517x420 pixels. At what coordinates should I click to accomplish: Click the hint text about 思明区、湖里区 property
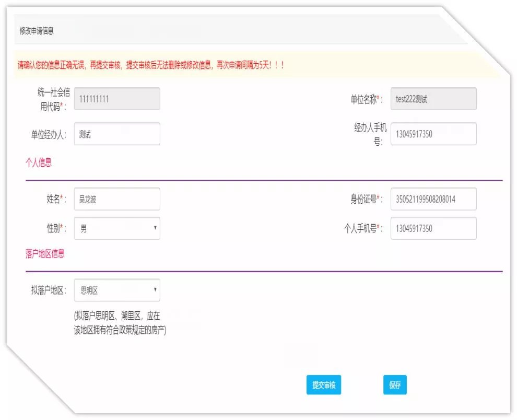120,323
